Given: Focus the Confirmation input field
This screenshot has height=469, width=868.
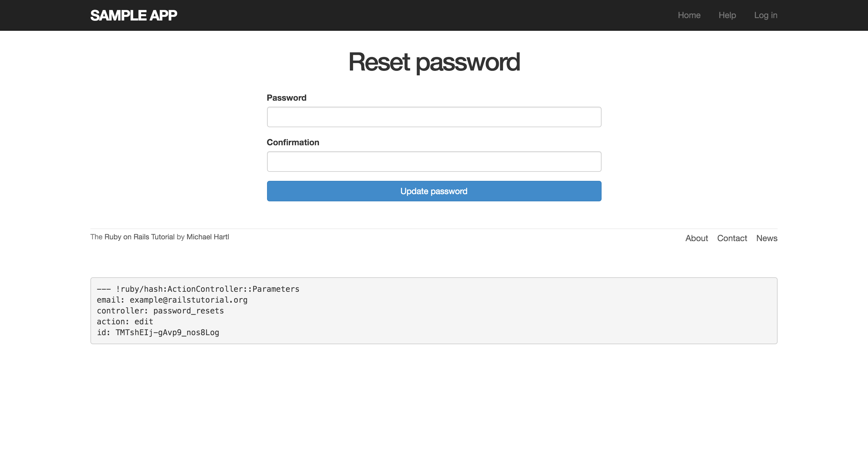Looking at the screenshot, I should [434, 161].
